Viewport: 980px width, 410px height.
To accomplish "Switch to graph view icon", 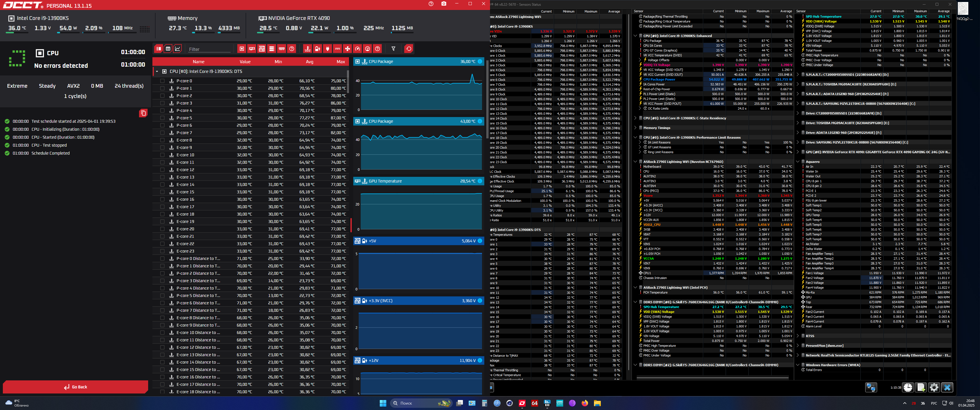I will coord(178,49).
